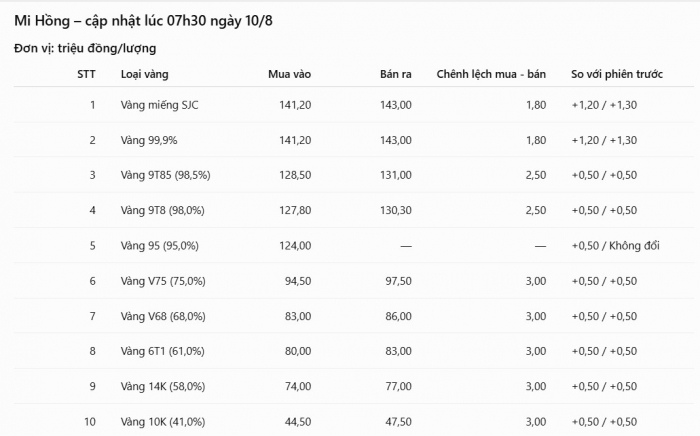
Task: Select the 'Vàng 99,9%' row label
Action: (149, 140)
